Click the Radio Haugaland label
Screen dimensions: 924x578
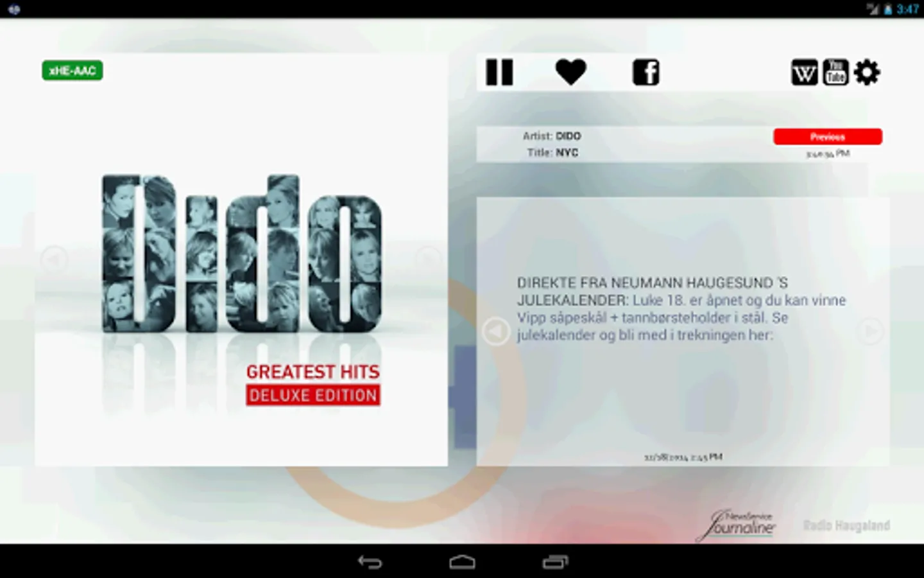tap(846, 525)
